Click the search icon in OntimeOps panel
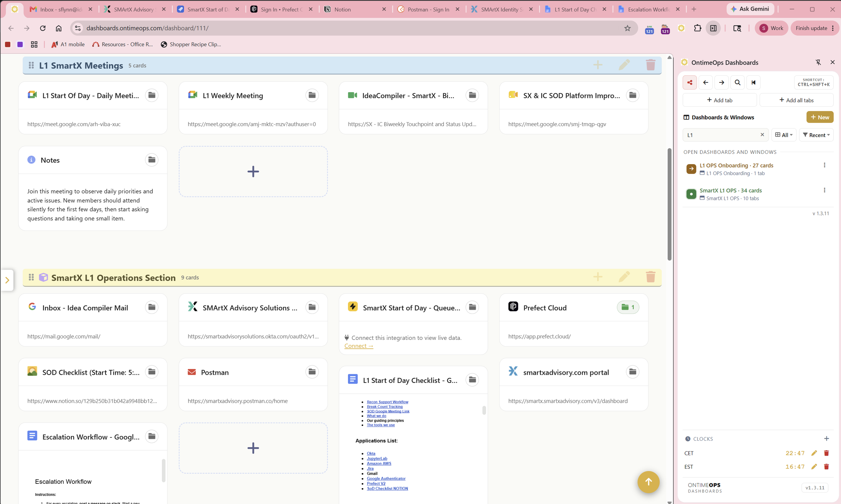841x504 pixels. click(x=737, y=82)
